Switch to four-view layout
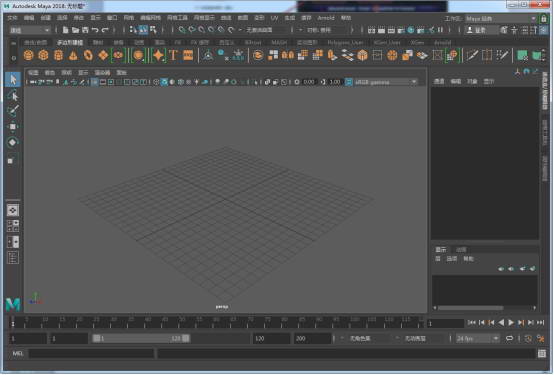554x375 pixels. [13, 226]
